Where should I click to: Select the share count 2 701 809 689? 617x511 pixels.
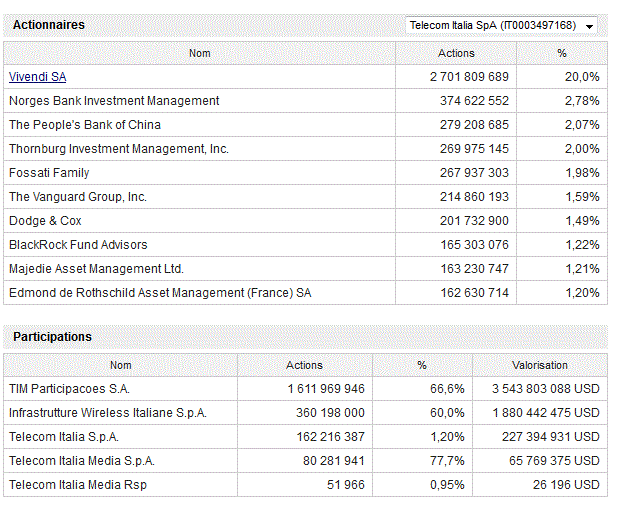point(469,77)
